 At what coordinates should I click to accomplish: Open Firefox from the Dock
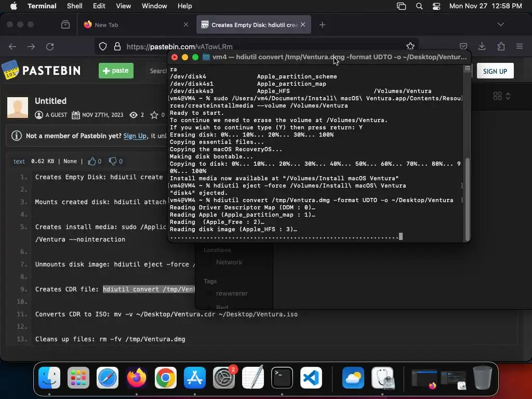pos(137,378)
